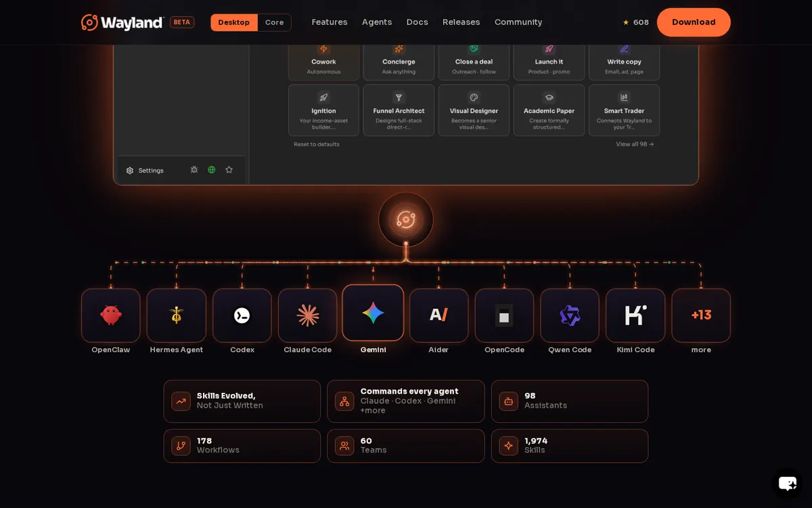
Task: Select the Gemini agent tile
Action: point(373,313)
